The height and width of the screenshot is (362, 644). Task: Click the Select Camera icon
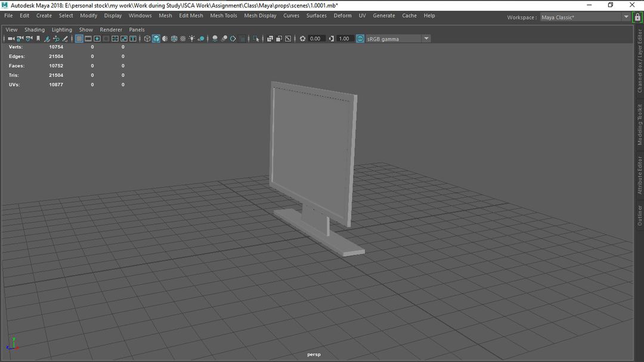click(11, 39)
